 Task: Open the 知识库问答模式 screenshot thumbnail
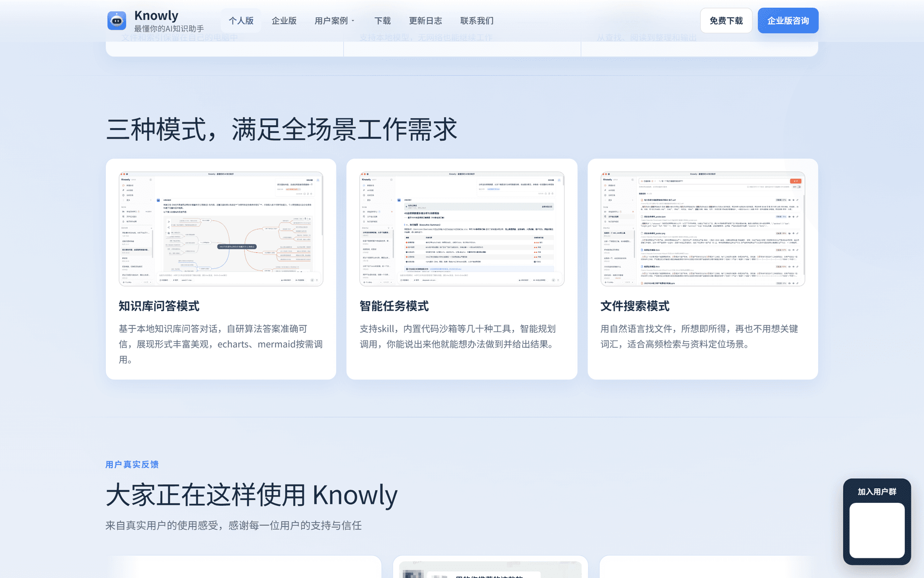pyautogui.click(x=221, y=229)
